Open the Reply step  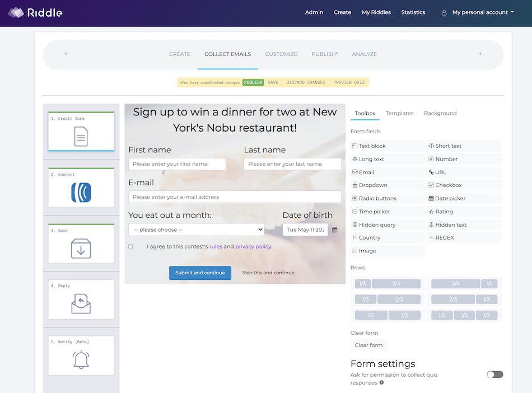tap(81, 299)
